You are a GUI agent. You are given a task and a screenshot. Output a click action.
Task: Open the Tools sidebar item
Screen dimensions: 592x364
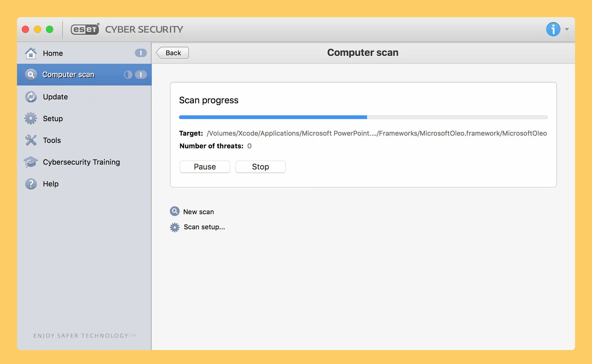(52, 140)
